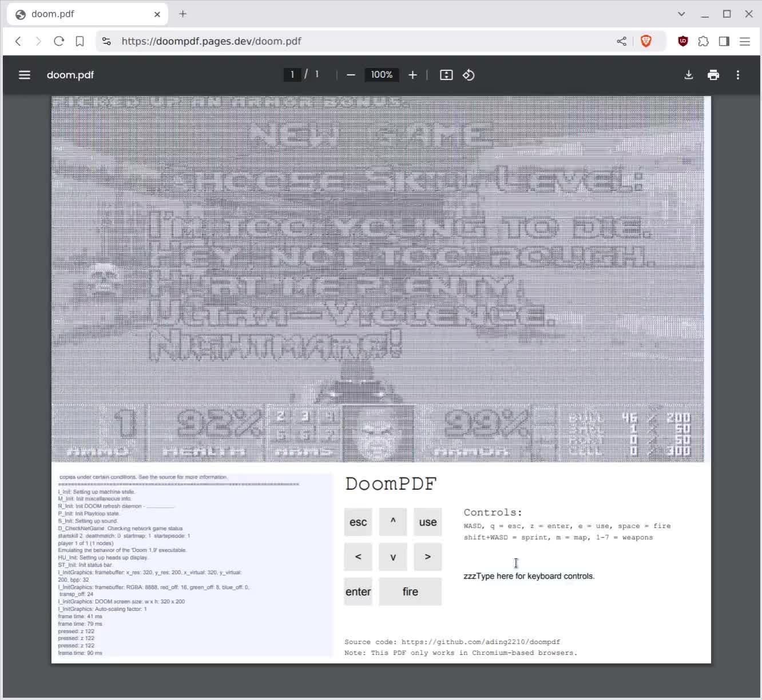This screenshot has height=700, width=762.
Task: Zoom in on the PDF page
Action: click(412, 74)
